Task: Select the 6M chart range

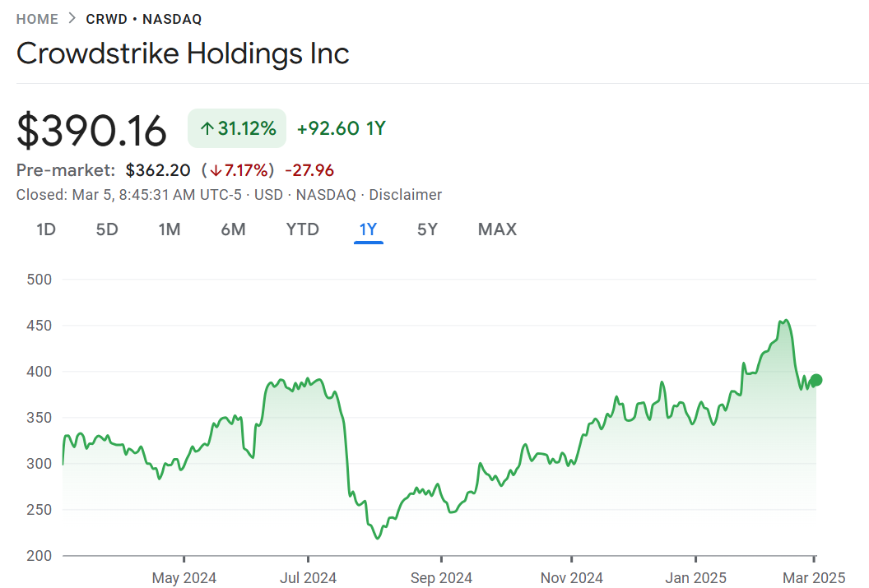Action: coord(233,229)
